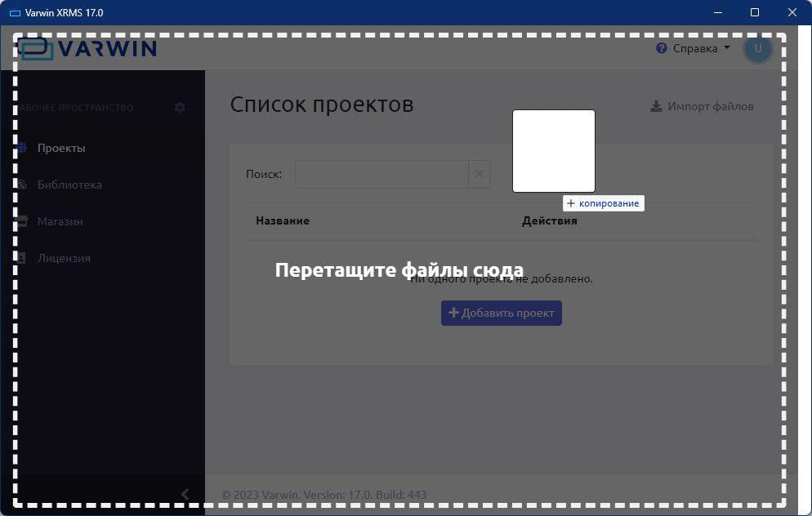Click the Импорт файлов link
Viewport: 812px width, 516px height.
710,107
